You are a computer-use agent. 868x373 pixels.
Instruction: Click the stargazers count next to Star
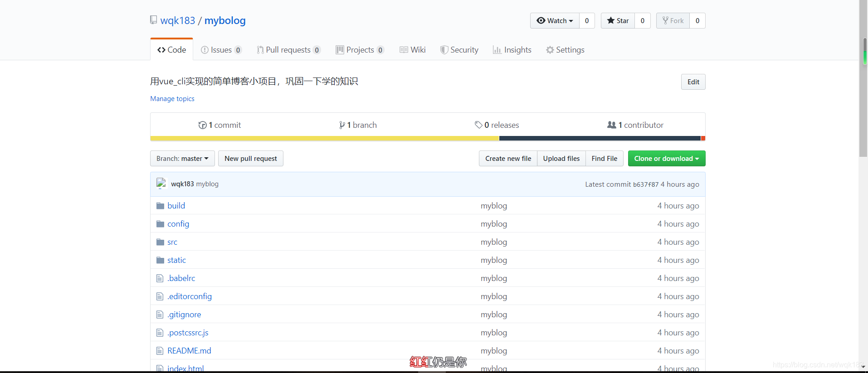click(x=642, y=21)
